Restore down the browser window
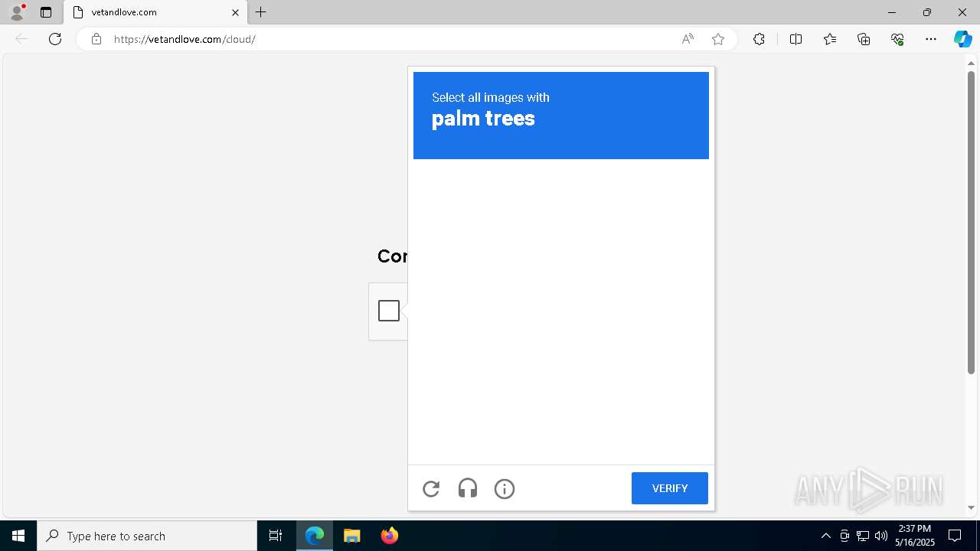The image size is (980, 551). [x=927, y=12]
